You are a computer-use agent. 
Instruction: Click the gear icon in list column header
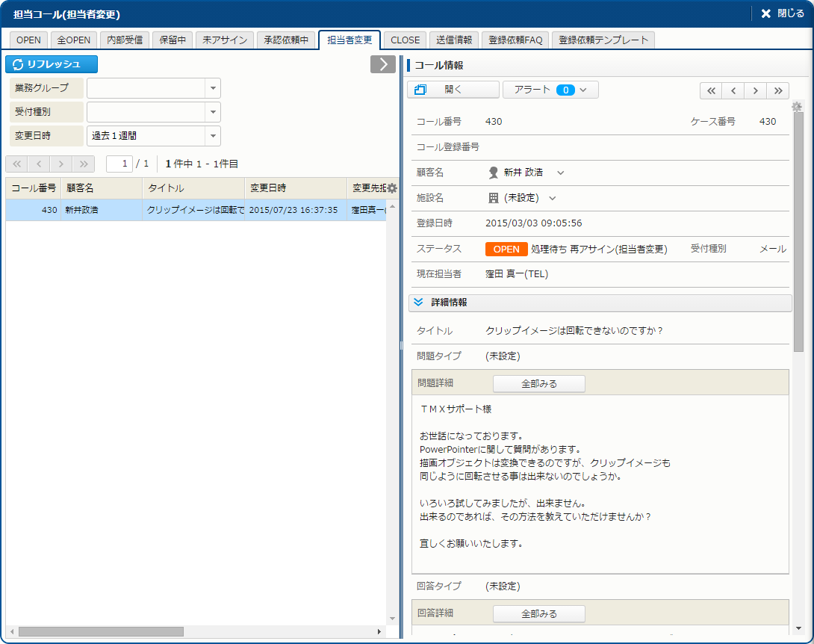point(392,188)
